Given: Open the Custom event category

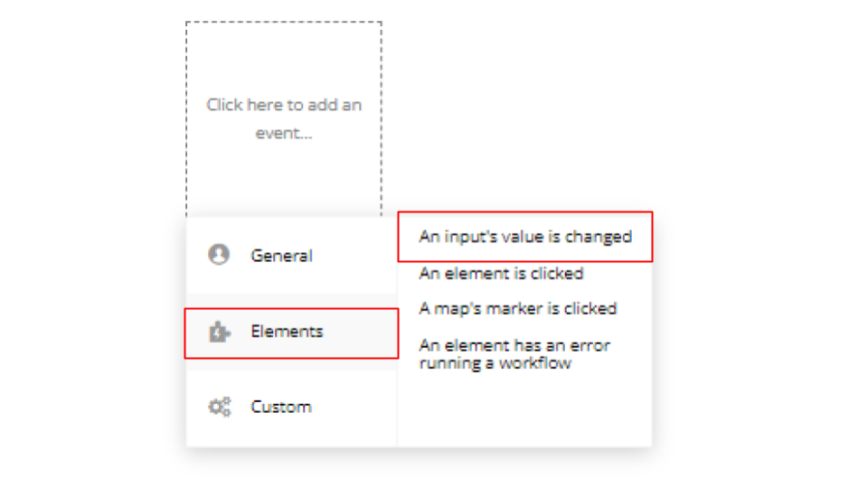Looking at the screenshot, I should tap(292, 408).
